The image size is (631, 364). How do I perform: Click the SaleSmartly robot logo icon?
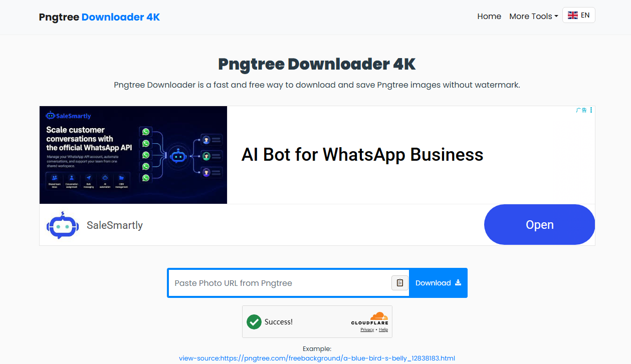click(63, 225)
